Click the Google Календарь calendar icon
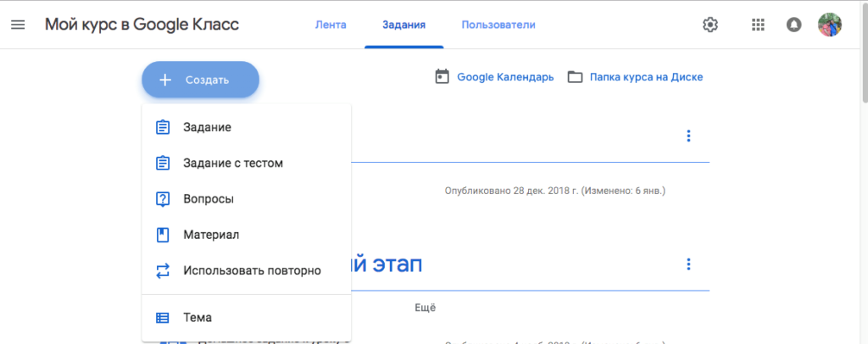 (441, 77)
